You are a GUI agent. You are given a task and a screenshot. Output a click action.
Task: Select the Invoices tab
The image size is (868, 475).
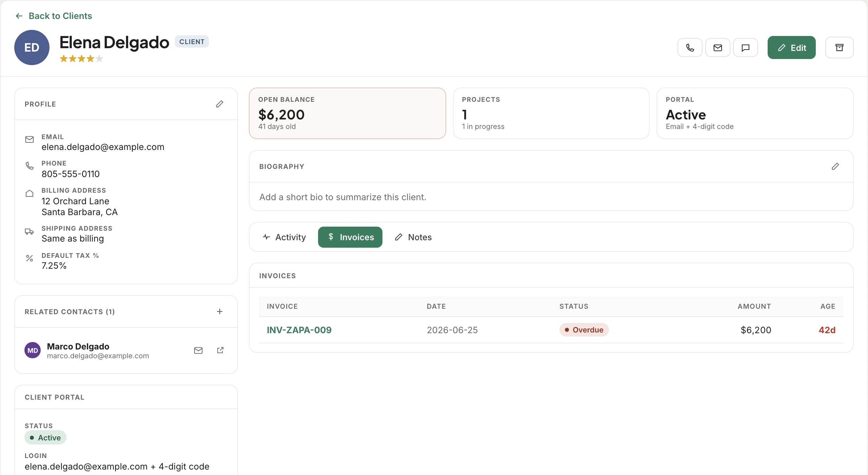350,237
